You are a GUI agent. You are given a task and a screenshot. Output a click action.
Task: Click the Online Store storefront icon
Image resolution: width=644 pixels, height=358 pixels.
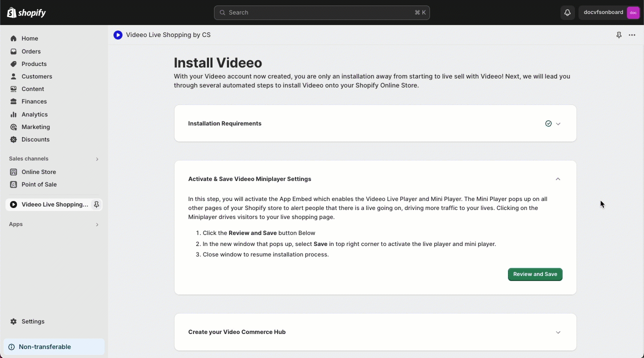point(13,172)
